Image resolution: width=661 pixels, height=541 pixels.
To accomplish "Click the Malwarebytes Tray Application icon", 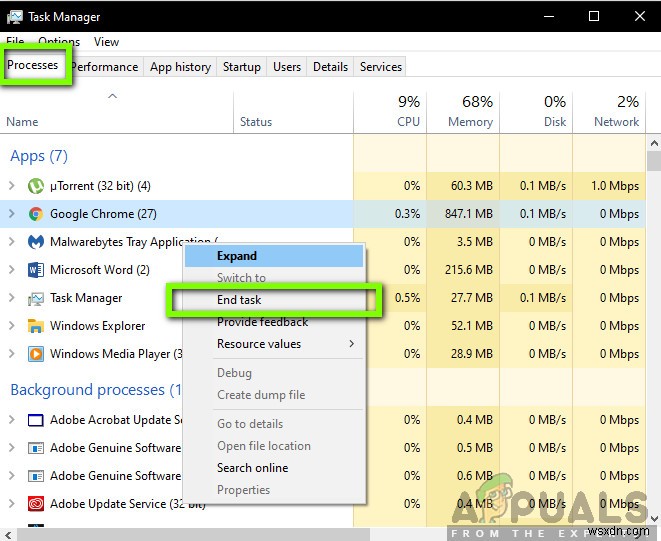I will coord(36,242).
